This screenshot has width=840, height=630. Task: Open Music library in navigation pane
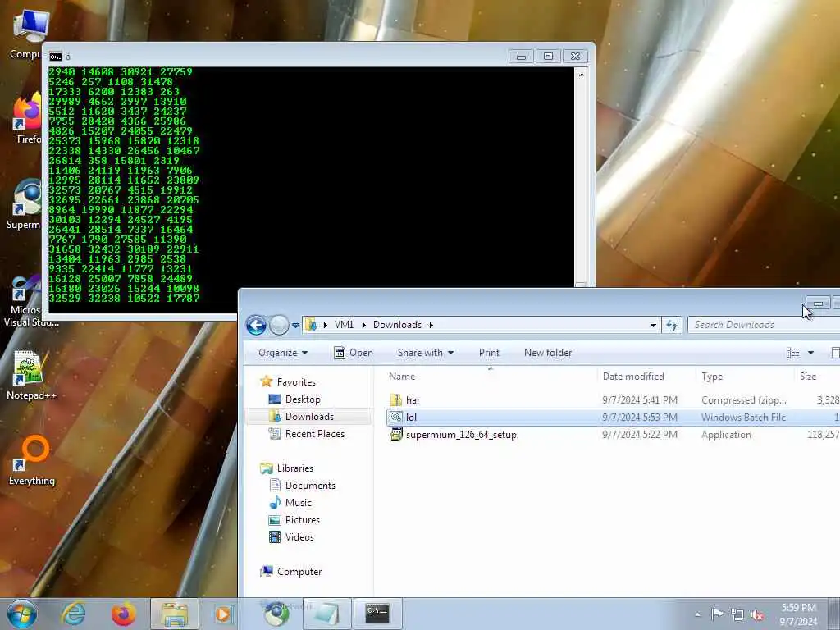pos(298,503)
